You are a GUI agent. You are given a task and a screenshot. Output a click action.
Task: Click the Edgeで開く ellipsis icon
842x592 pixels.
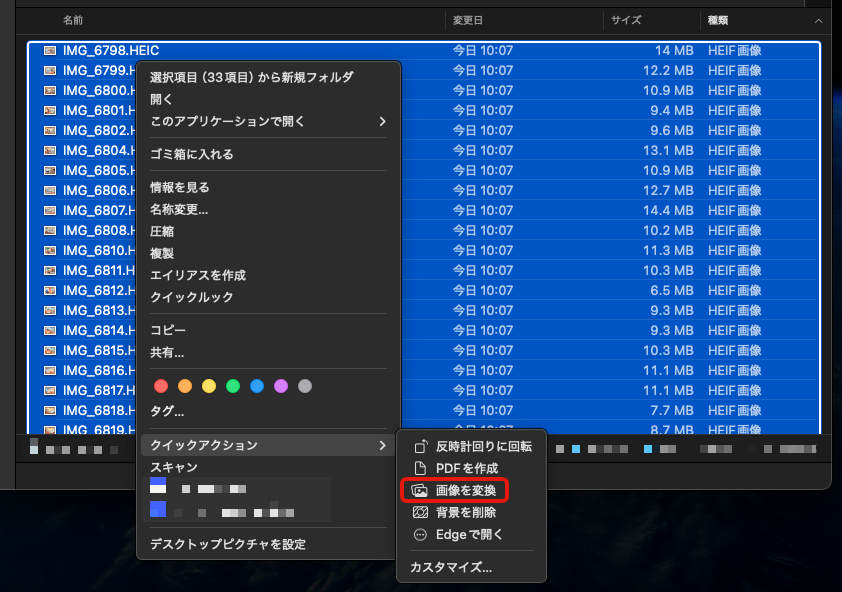[x=421, y=535]
